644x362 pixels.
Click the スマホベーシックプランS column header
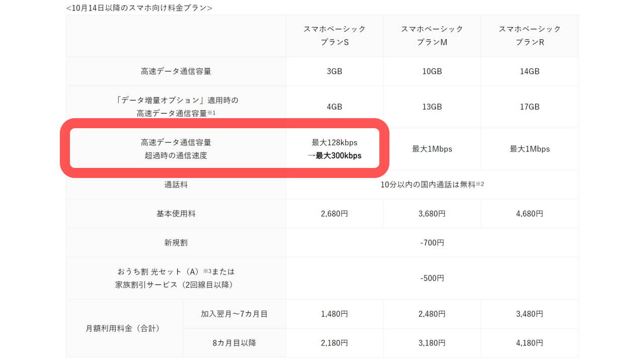pyautogui.click(x=334, y=36)
